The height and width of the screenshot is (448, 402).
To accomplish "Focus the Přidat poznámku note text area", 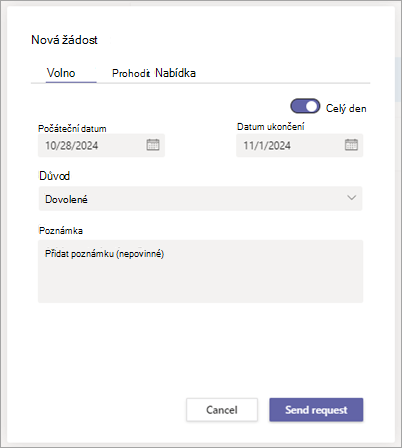I will click(x=200, y=271).
